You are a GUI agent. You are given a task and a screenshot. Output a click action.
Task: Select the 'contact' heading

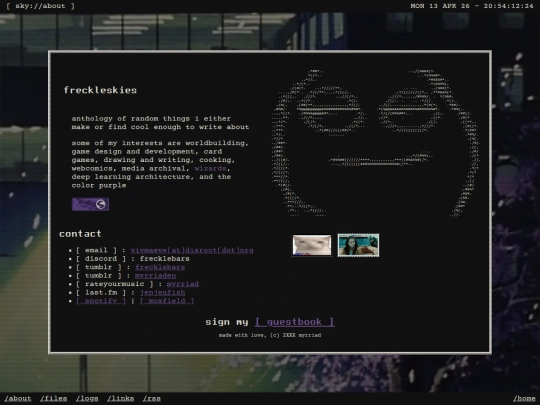80,234
